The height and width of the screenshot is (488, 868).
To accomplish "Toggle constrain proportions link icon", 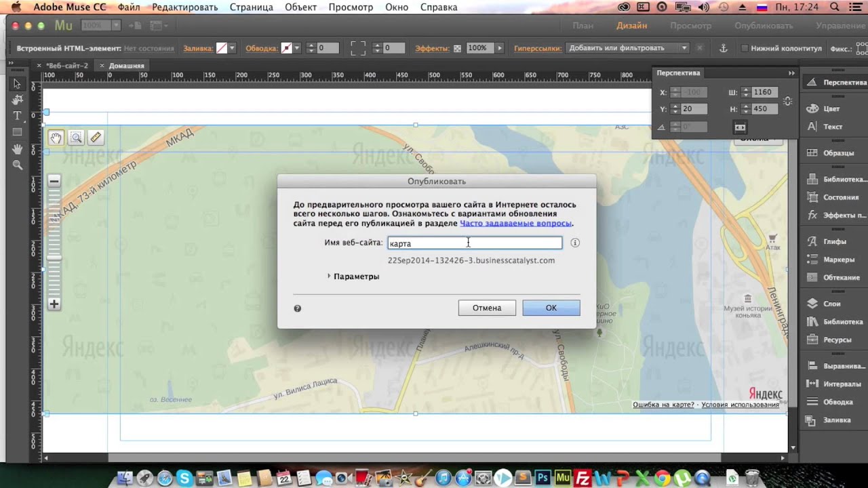I will click(787, 101).
